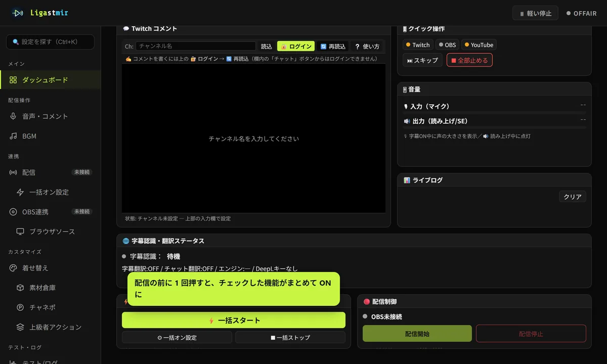
Task: Toggle the OBS quick action
Action: click(x=447, y=45)
